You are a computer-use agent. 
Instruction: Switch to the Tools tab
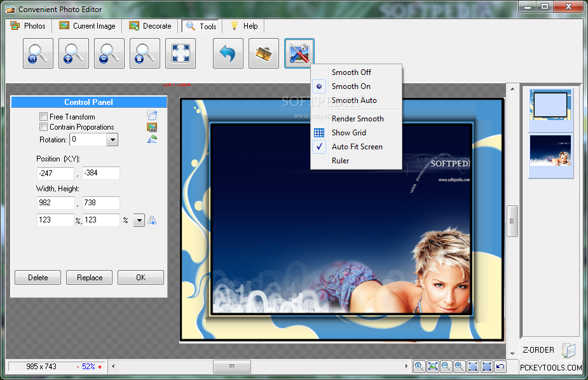202,26
